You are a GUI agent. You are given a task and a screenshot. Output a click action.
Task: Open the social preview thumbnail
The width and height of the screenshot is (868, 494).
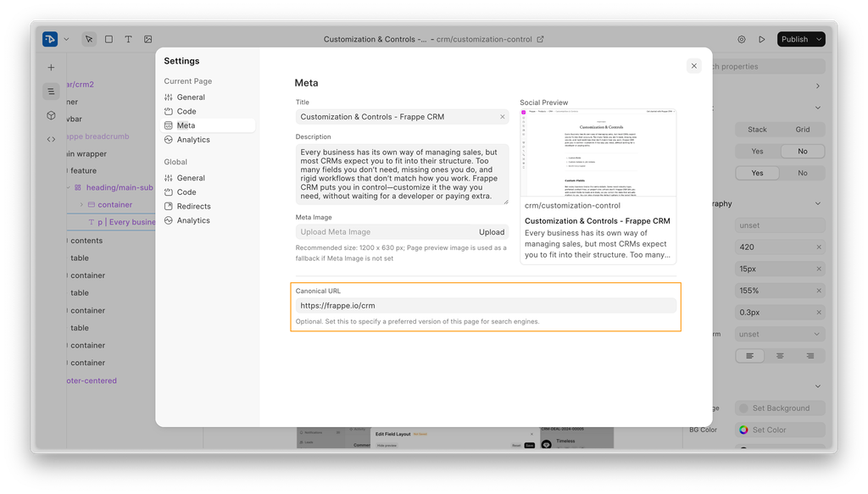click(598, 153)
